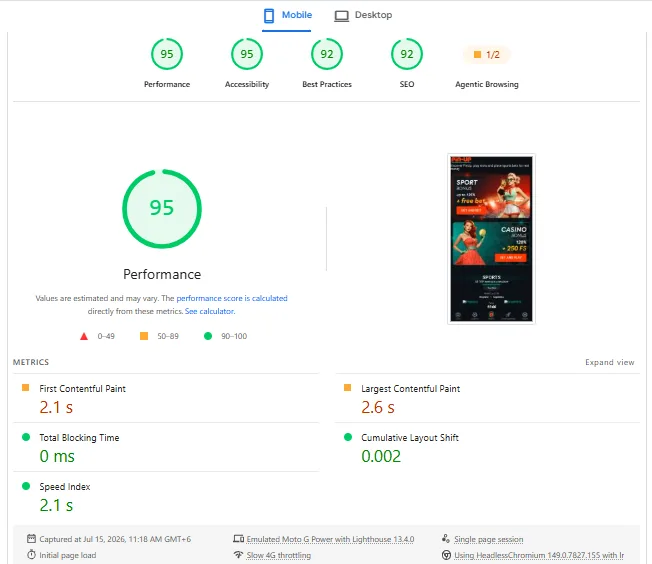The width and height of the screenshot is (652, 564).
Task: Click the 0.002 layout shift value
Action: pyautogui.click(x=381, y=456)
